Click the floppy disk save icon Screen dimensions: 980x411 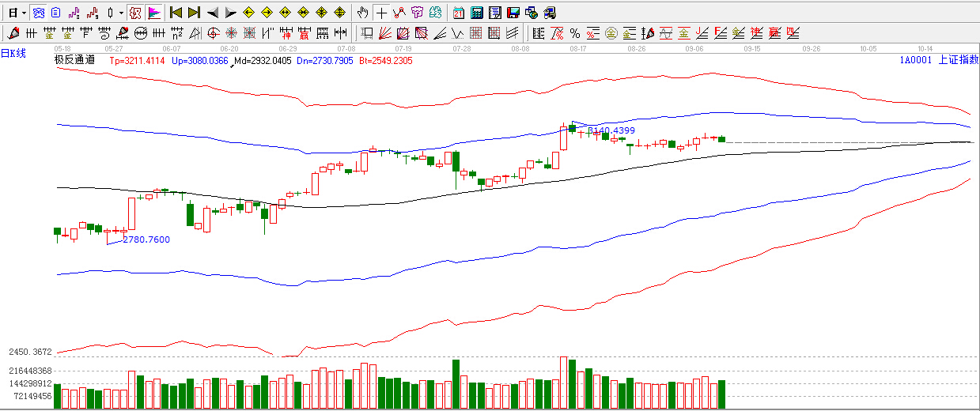513,13
